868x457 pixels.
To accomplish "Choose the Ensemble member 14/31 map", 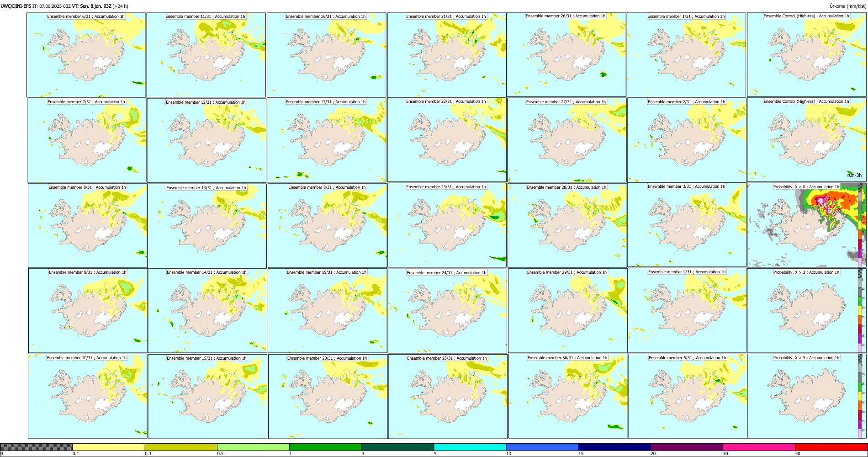I will (x=207, y=311).
